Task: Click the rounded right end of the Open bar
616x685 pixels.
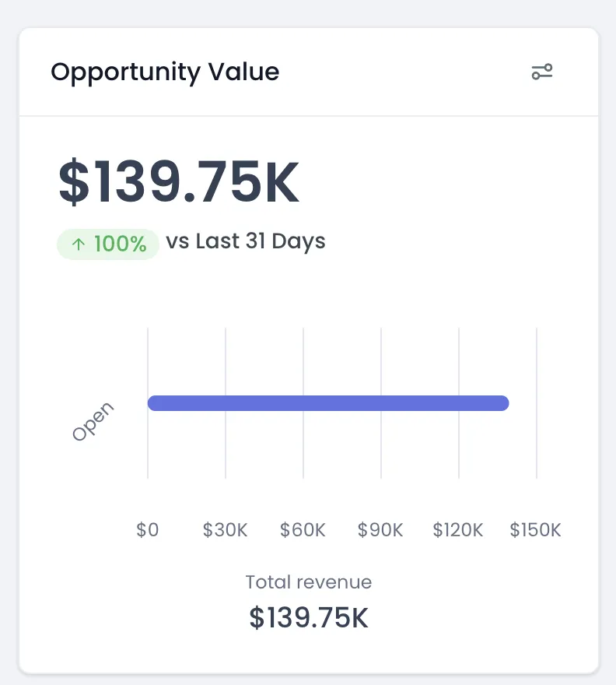Action: pos(502,403)
